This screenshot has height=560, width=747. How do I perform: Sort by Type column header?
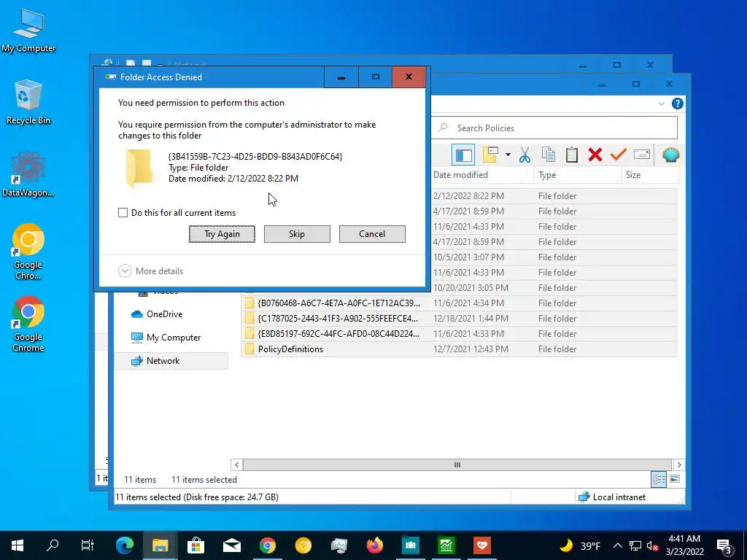coord(578,175)
